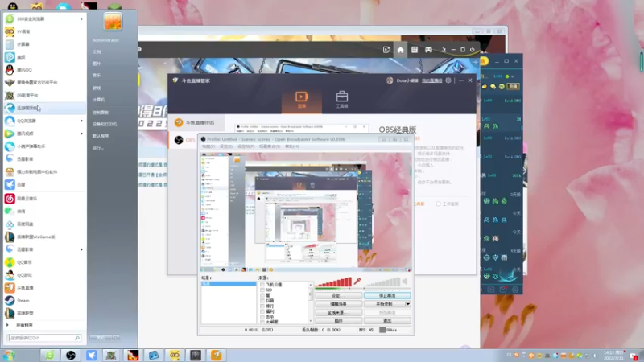Toggle third source checkbox 星 in OBS
This screenshot has height=362, width=644.
[x=262, y=295]
